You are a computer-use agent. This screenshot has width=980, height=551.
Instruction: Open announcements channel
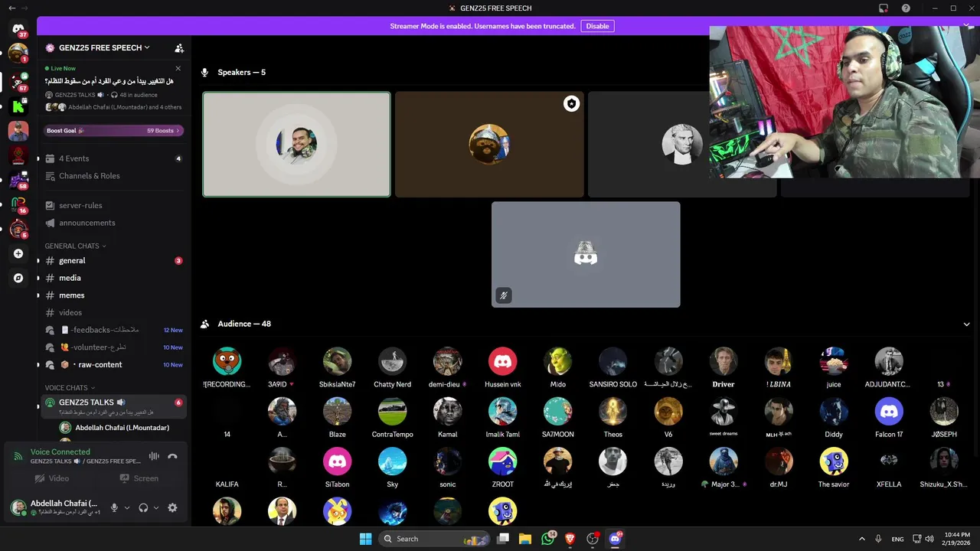tap(113, 223)
